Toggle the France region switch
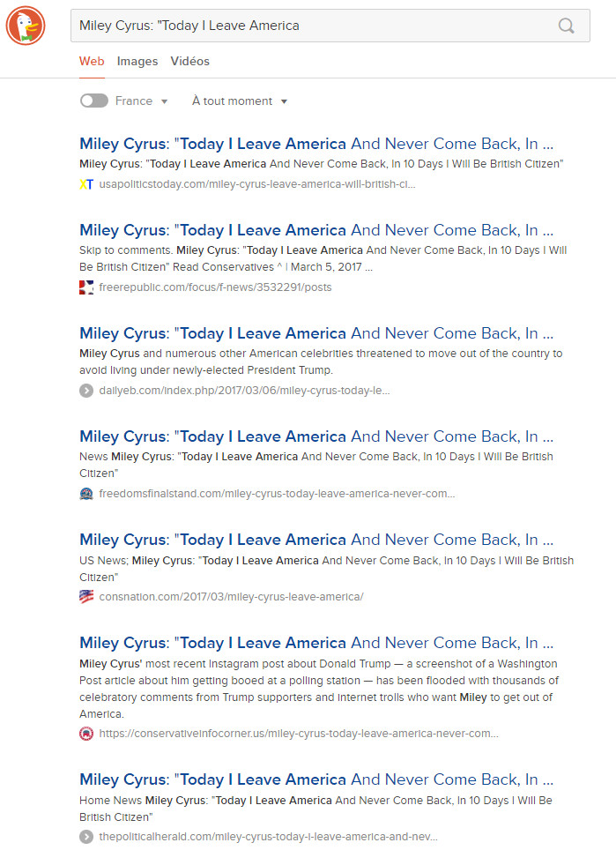The width and height of the screenshot is (616, 865). (93, 101)
